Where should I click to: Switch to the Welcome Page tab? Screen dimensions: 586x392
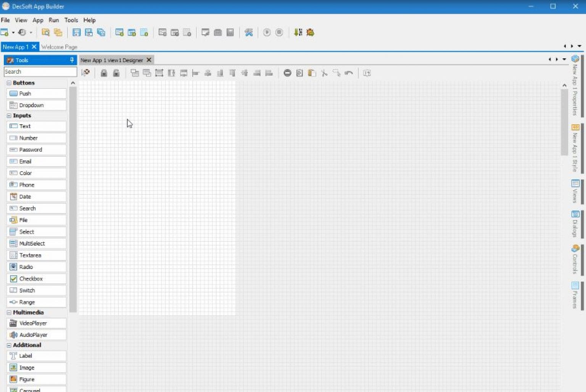[59, 47]
